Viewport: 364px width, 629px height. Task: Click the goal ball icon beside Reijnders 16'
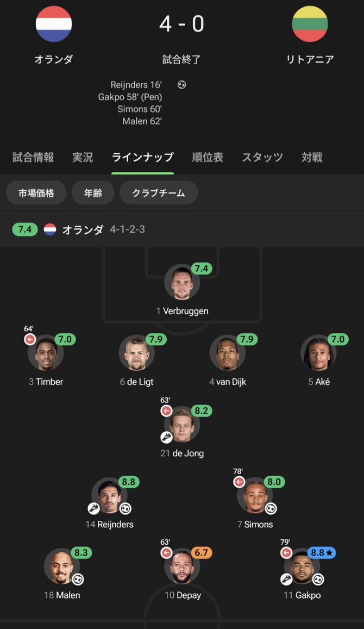click(182, 85)
